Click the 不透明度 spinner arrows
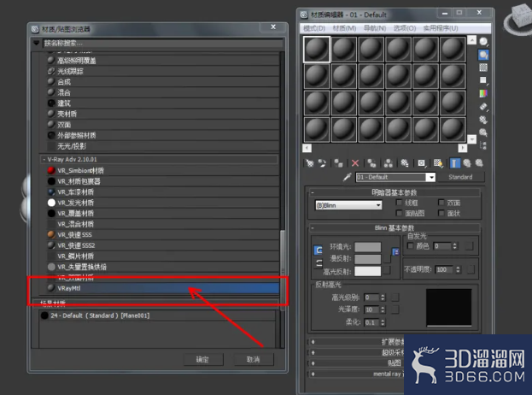This screenshot has height=395, width=532. click(458, 269)
